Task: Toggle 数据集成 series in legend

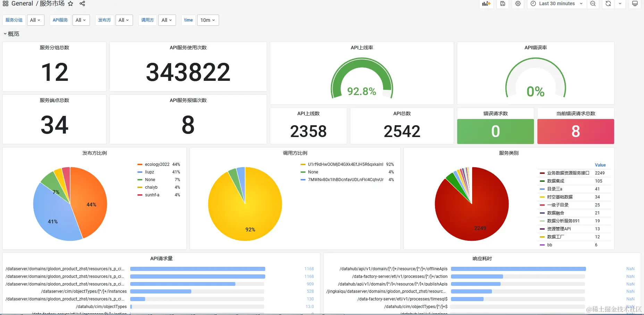Action: [555, 181]
